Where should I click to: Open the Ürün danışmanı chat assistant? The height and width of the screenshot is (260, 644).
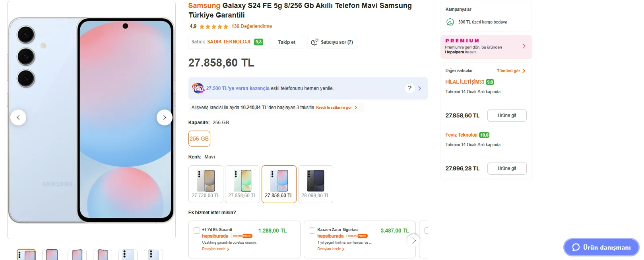[601, 247]
